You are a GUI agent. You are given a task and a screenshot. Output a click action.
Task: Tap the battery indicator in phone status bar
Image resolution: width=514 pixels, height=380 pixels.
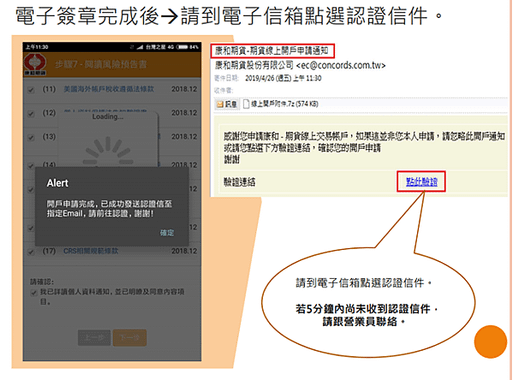point(182,47)
